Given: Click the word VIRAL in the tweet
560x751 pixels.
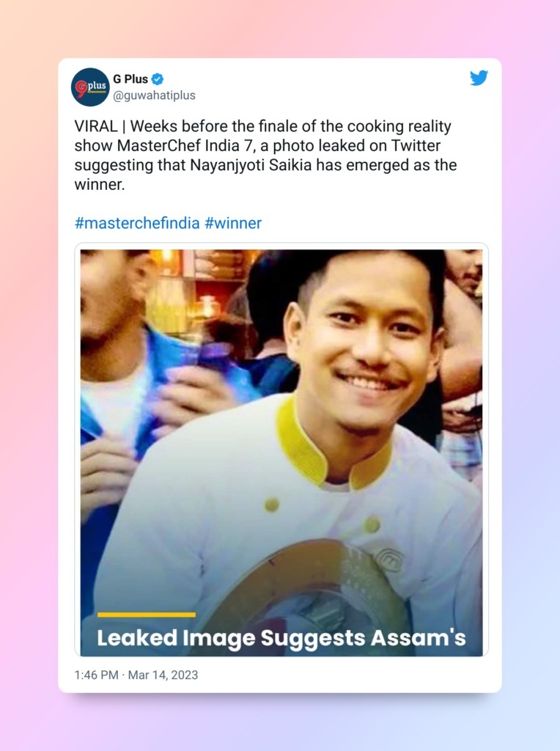Looking at the screenshot, I should (96, 126).
